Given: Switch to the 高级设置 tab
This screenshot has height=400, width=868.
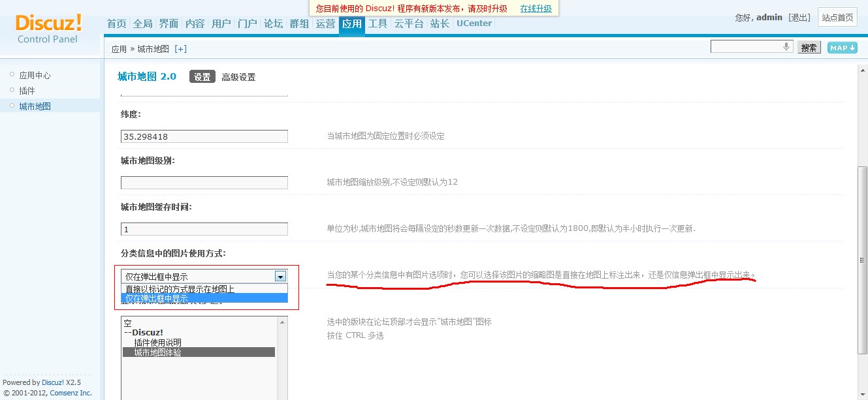Looking at the screenshot, I should pyautogui.click(x=238, y=77).
